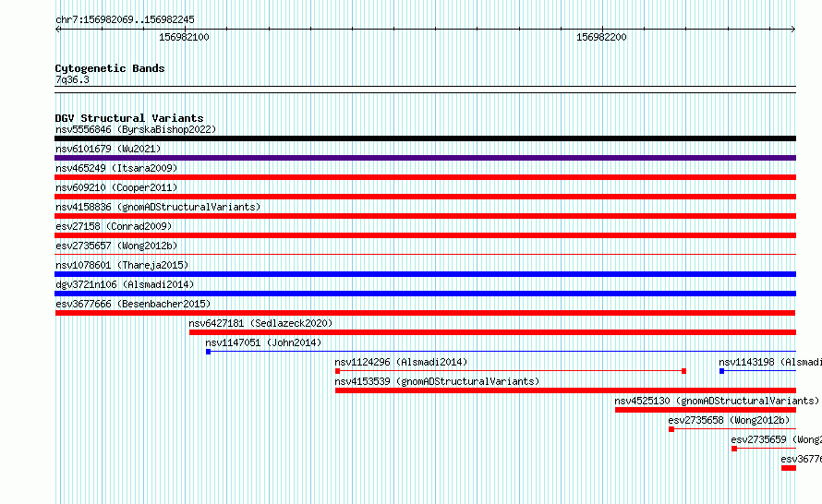Click the short red bar at bottom right
The height and width of the screenshot is (504, 822).
point(789,468)
